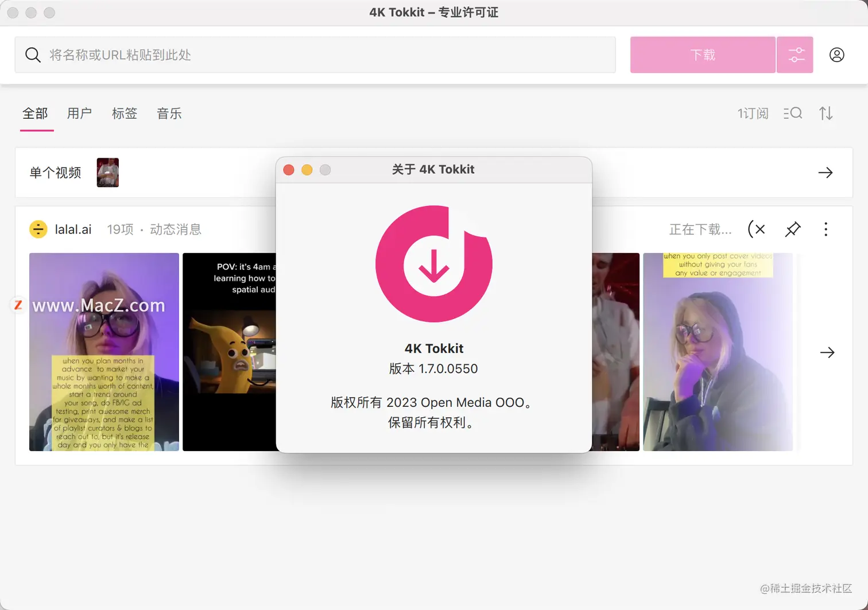Switch to the 用户 tab
Viewport: 868px width, 610px height.
[x=80, y=114]
